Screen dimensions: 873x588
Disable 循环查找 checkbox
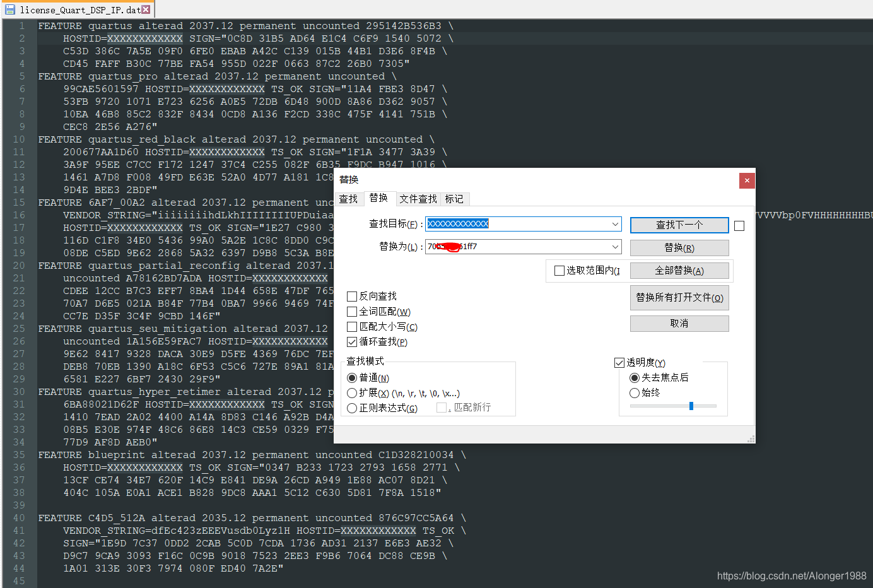click(x=352, y=341)
